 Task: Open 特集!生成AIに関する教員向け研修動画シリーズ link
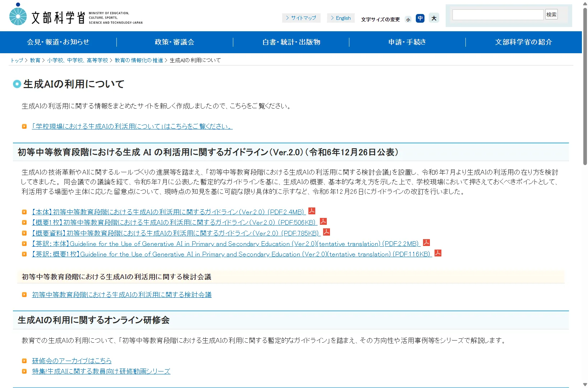[101, 371]
